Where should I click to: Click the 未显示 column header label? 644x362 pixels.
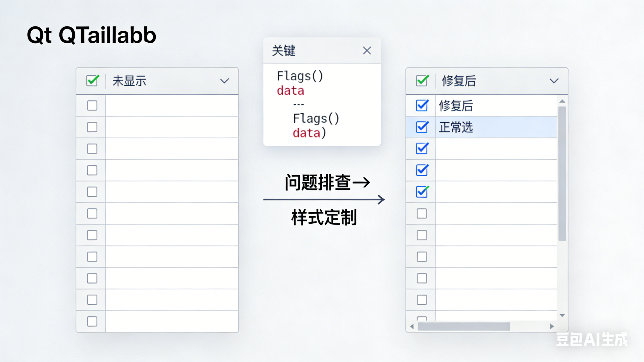coord(129,81)
